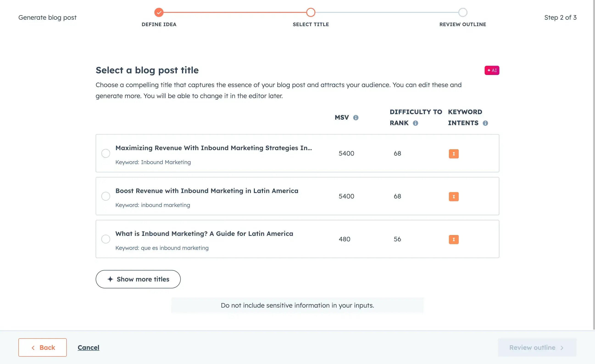Image resolution: width=595 pixels, height=364 pixels.
Task: Click the Select Title step circle
Action: click(311, 12)
